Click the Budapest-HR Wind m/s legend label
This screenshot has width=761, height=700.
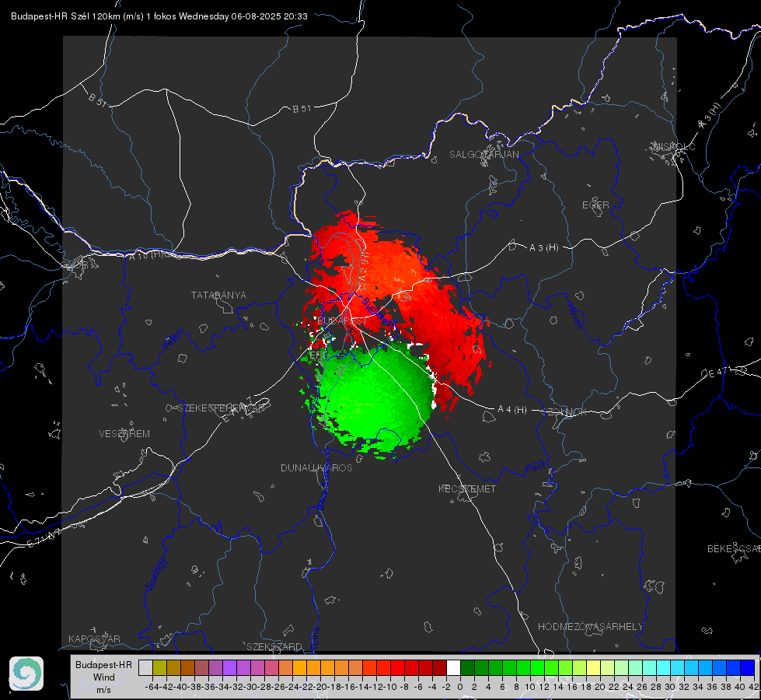[104, 677]
